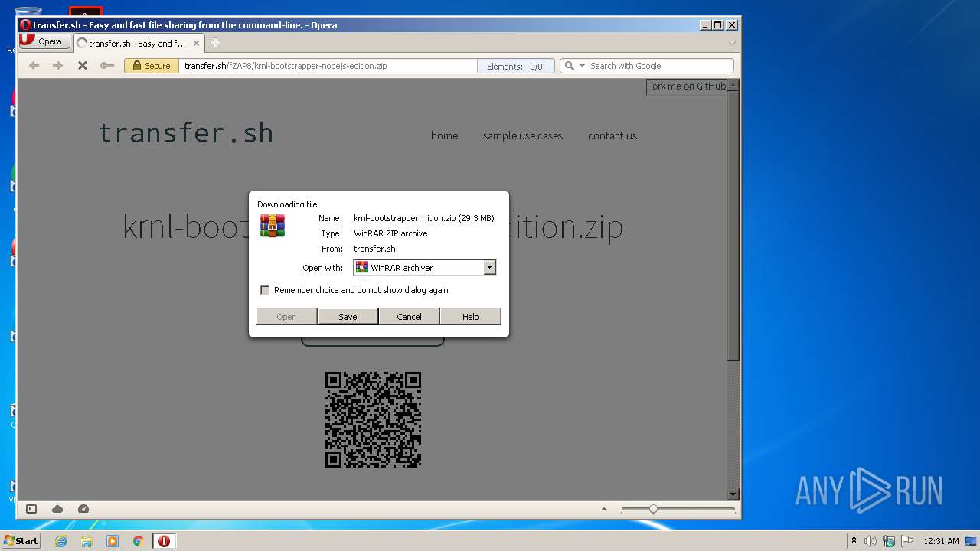
Task: Toggle Opera Turbo speedometer icon
Action: [83, 509]
